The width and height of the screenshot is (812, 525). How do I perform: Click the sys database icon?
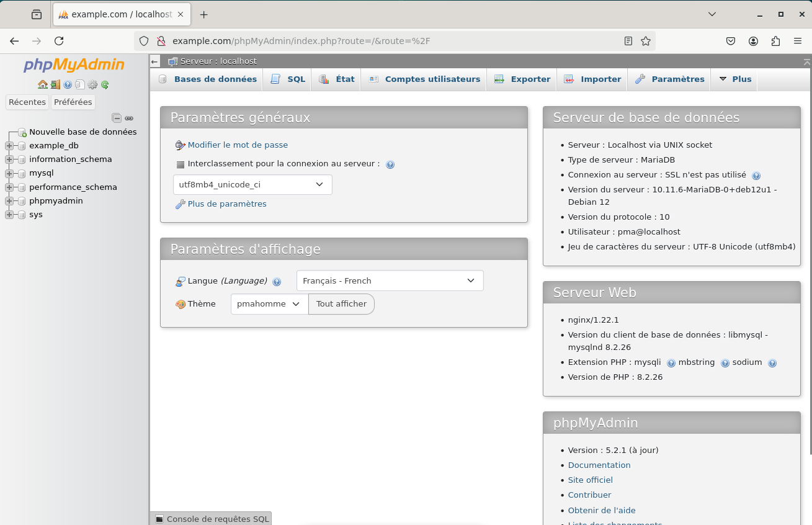22,215
